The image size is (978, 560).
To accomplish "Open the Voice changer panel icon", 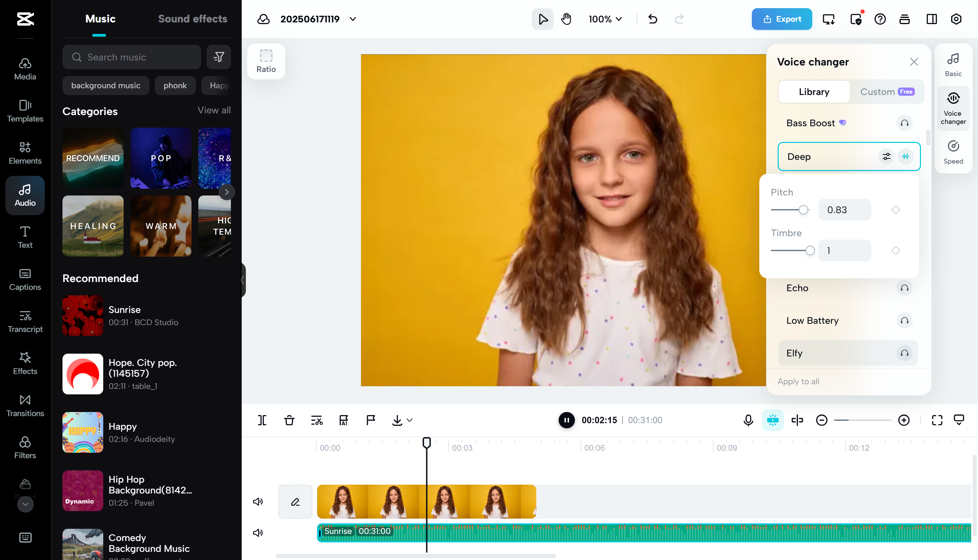I will coord(953,107).
